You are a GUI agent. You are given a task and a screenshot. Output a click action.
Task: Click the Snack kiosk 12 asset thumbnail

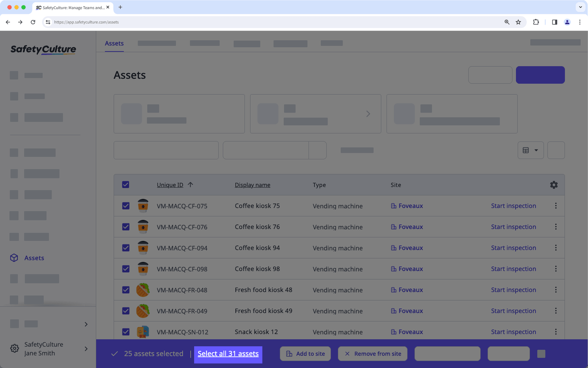coord(143,332)
